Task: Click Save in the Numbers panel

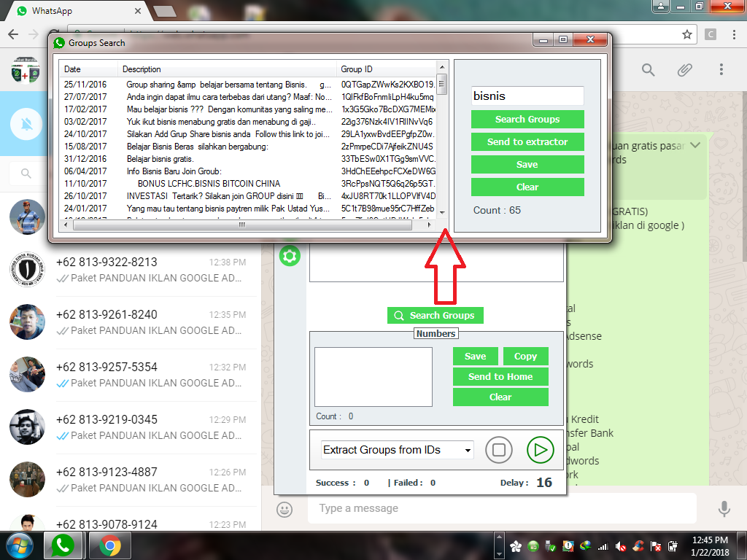Action: [476, 356]
